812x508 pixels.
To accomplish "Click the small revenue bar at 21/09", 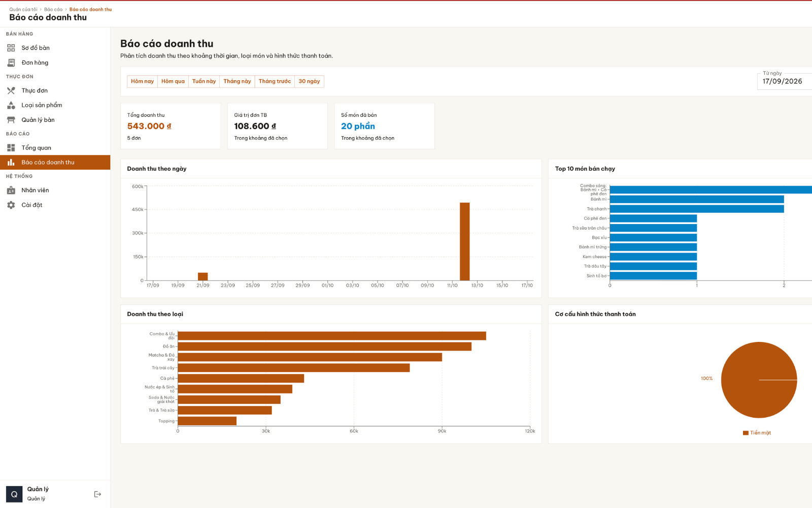I will [x=202, y=276].
